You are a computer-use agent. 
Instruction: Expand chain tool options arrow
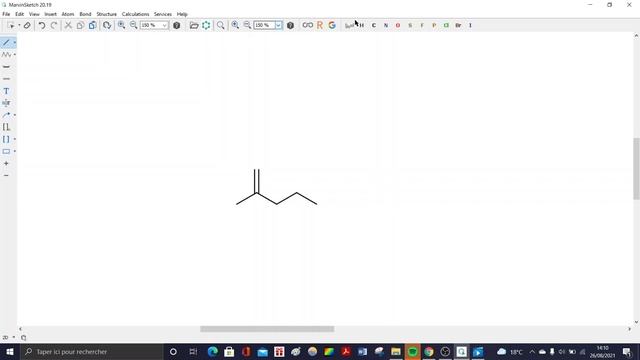pyautogui.click(x=15, y=55)
